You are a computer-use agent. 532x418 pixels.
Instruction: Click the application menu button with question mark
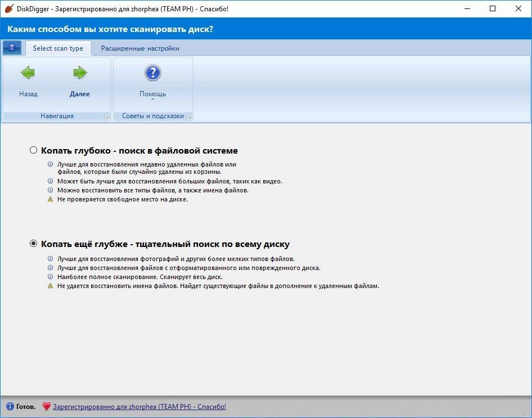pos(12,48)
